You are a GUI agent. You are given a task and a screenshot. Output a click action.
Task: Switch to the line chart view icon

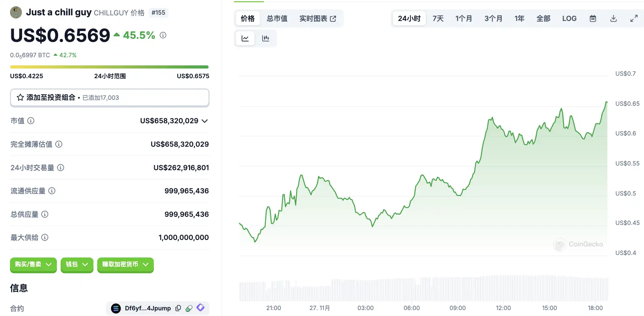245,38
